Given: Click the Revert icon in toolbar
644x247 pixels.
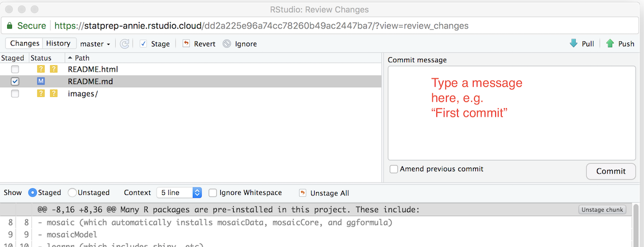Looking at the screenshot, I should click(186, 44).
